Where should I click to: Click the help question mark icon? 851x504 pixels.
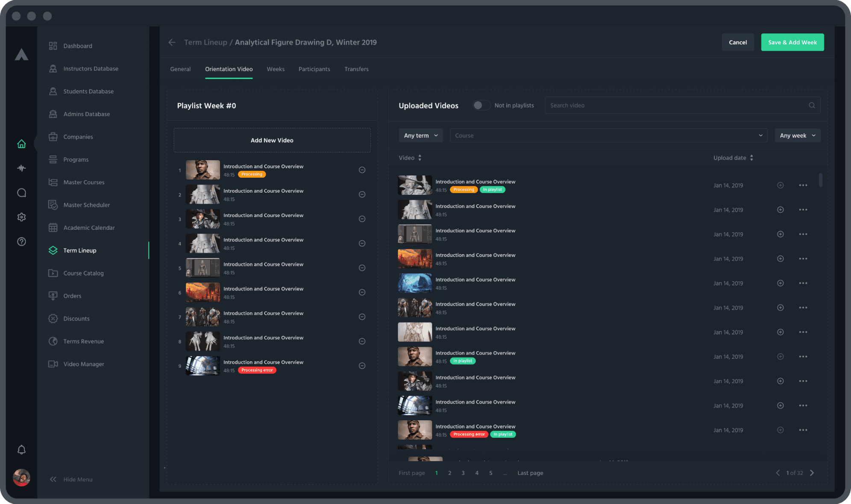click(21, 242)
